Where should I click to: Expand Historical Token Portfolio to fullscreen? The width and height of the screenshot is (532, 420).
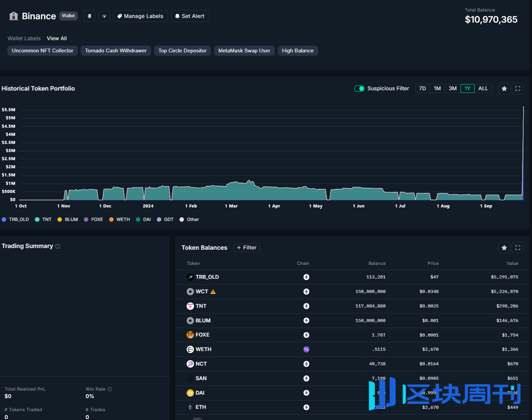click(x=517, y=89)
